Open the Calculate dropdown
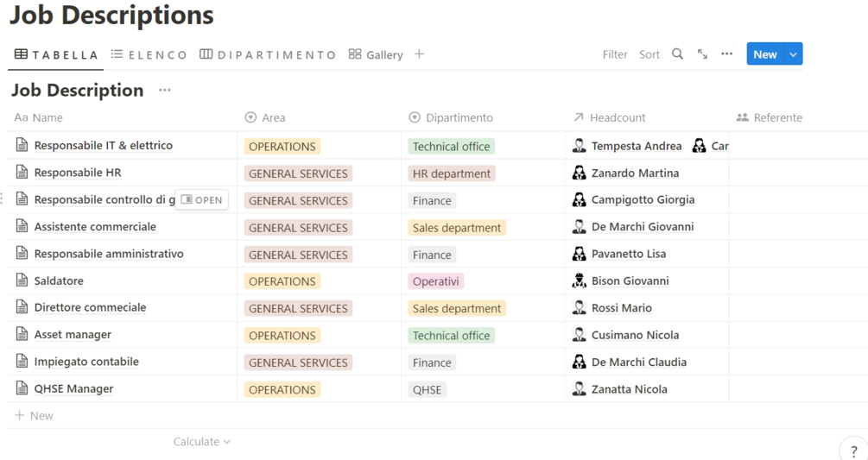This screenshot has height=460, width=868. click(x=202, y=442)
